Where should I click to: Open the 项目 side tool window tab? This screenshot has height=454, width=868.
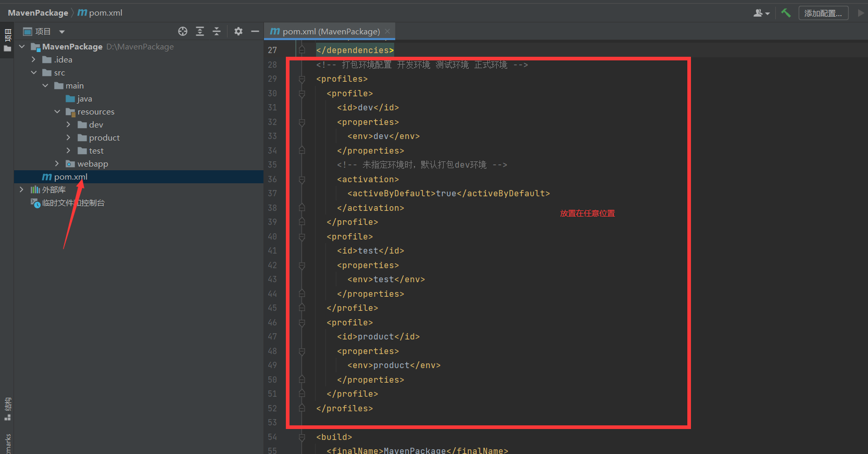pos(7,40)
